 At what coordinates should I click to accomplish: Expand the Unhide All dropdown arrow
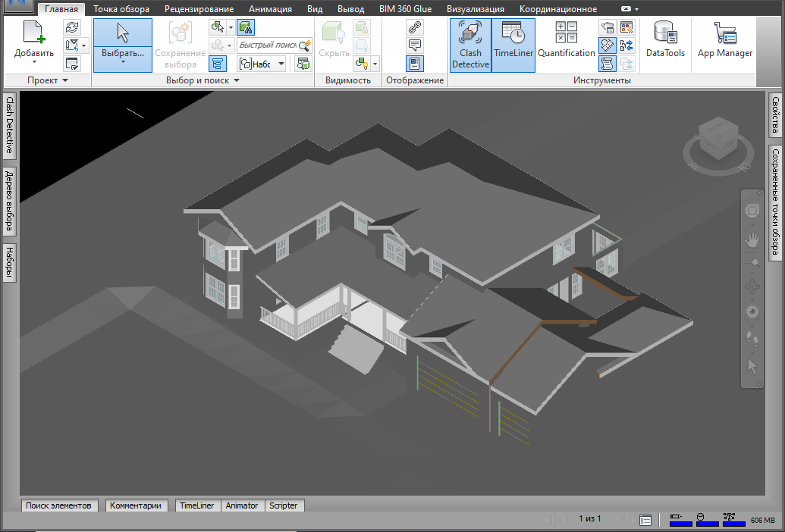(x=375, y=64)
